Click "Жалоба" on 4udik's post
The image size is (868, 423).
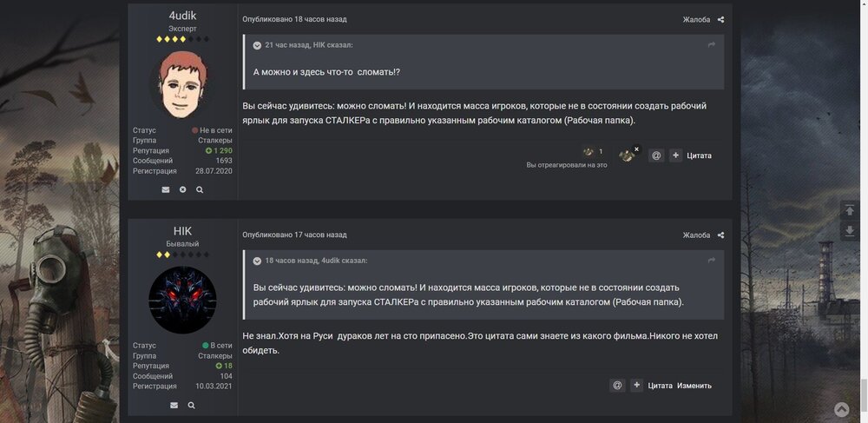point(696,19)
